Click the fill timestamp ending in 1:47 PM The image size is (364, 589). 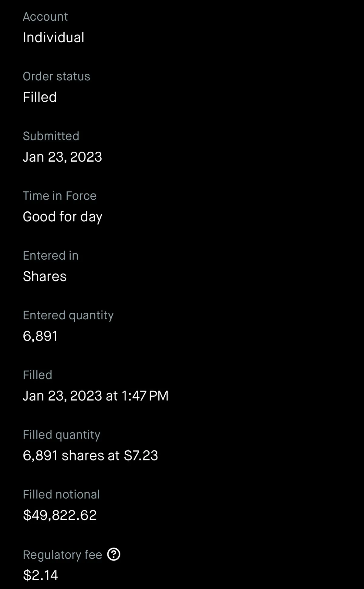click(96, 396)
